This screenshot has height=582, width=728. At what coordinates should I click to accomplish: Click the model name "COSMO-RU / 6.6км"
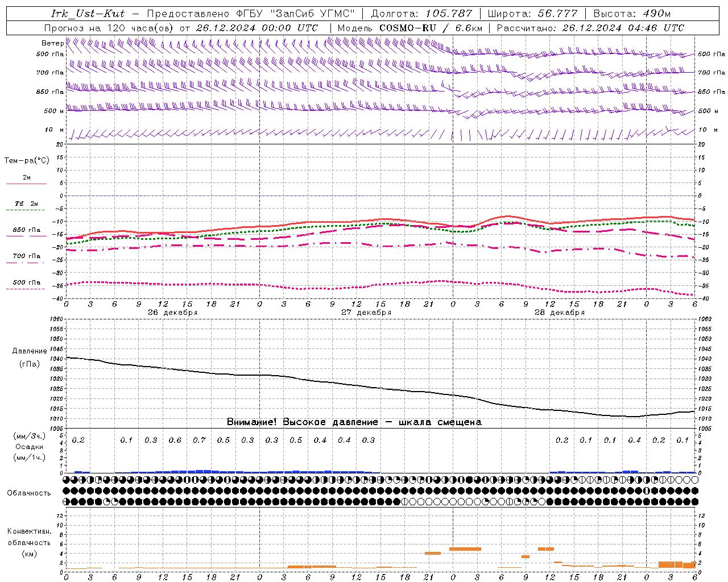[x=431, y=28]
